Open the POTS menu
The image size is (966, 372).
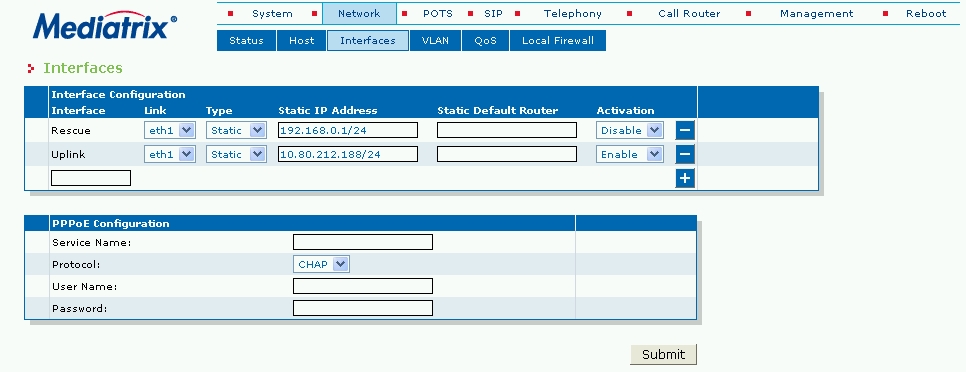tap(437, 14)
